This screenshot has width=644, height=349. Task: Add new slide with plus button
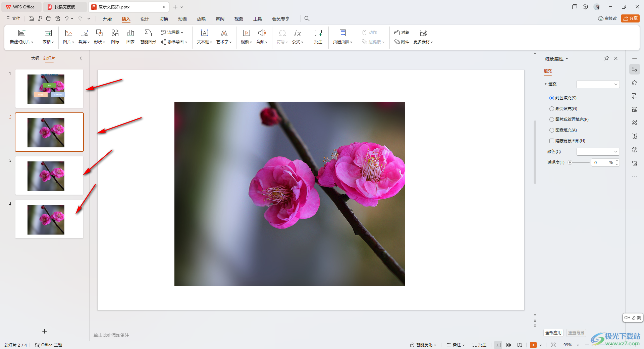click(x=45, y=331)
